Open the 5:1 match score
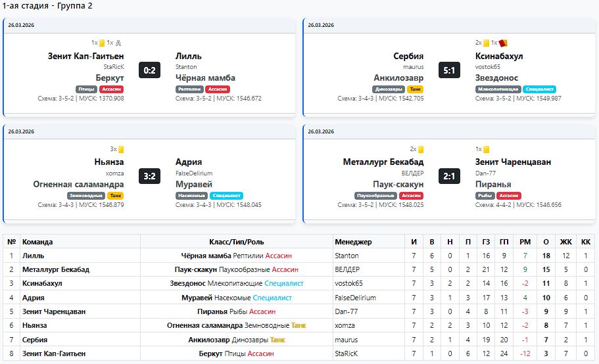The width and height of the screenshot is (599, 364). pyautogui.click(x=449, y=70)
